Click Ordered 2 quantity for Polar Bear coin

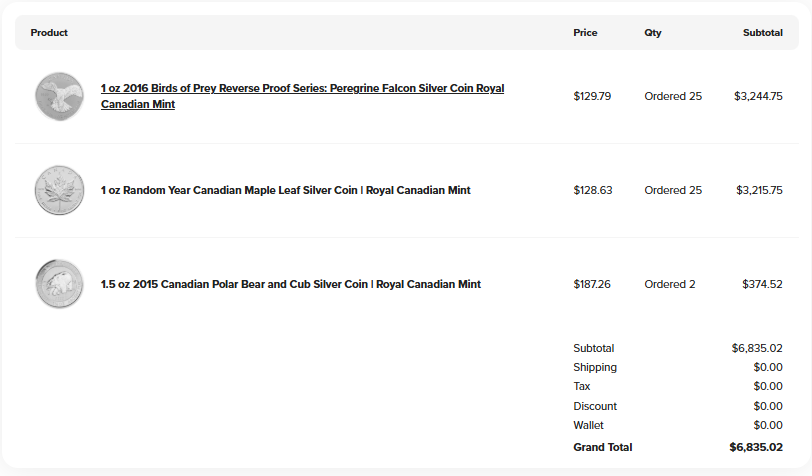pyautogui.click(x=670, y=284)
